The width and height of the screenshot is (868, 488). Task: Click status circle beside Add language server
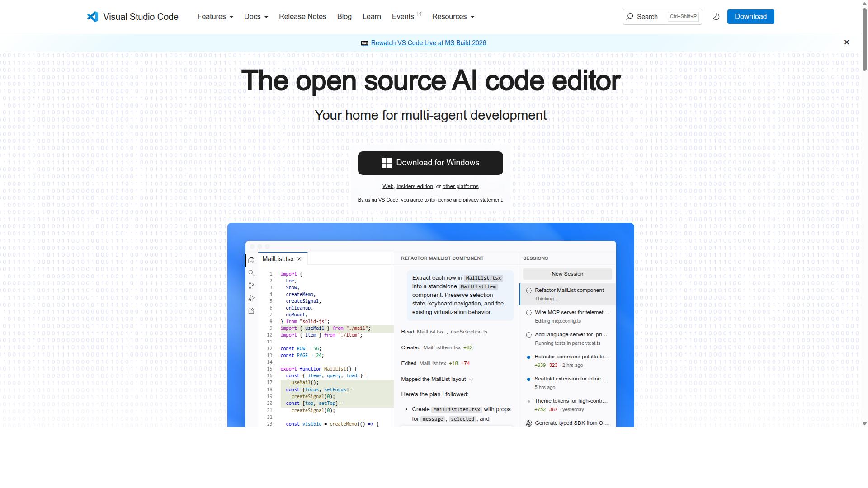[x=529, y=335]
